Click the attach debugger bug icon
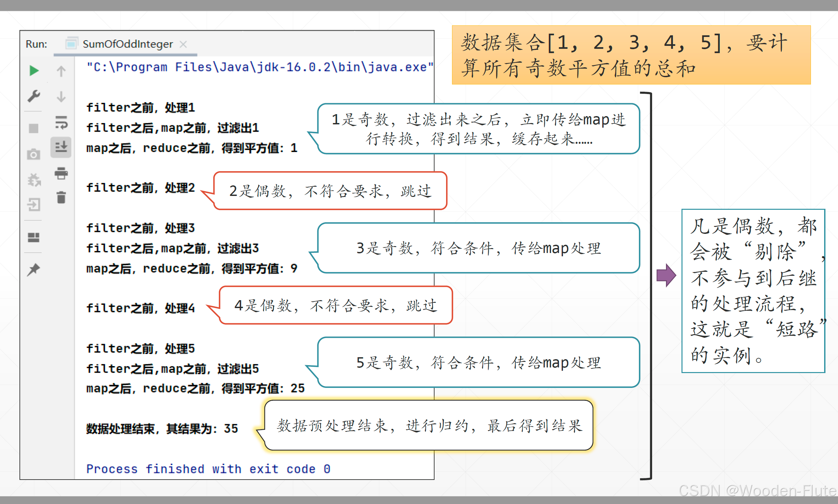 tap(34, 180)
